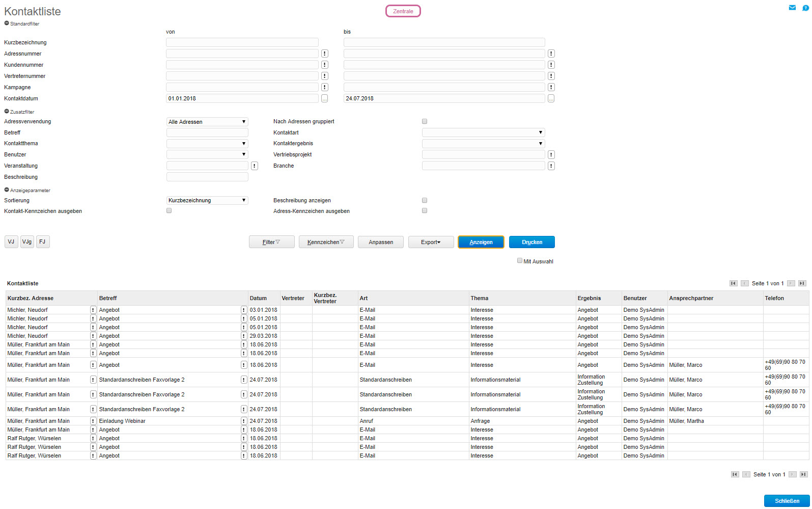This screenshot has width=812, height=509.
Task: Collapse the Standardfilter section
Action: (x=7, y=23)
